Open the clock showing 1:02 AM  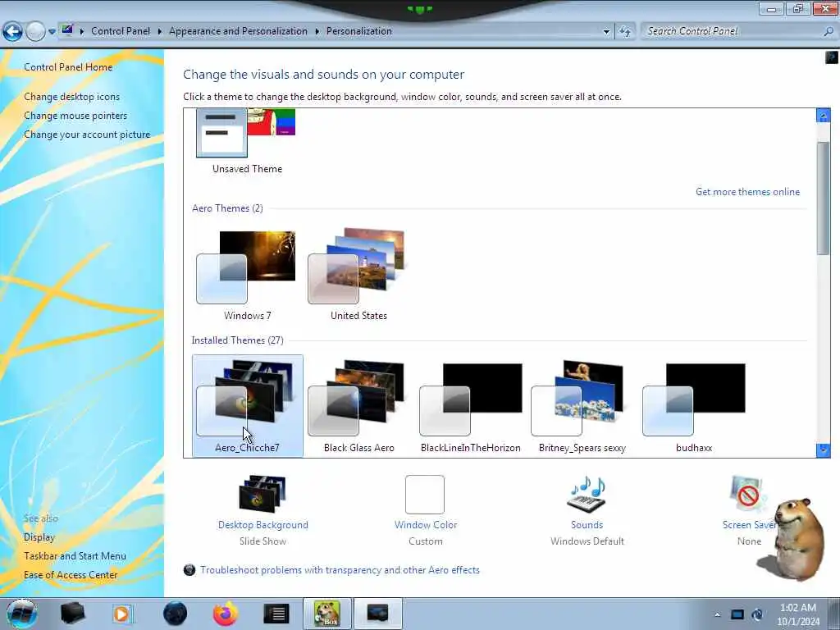coord(798,614)
